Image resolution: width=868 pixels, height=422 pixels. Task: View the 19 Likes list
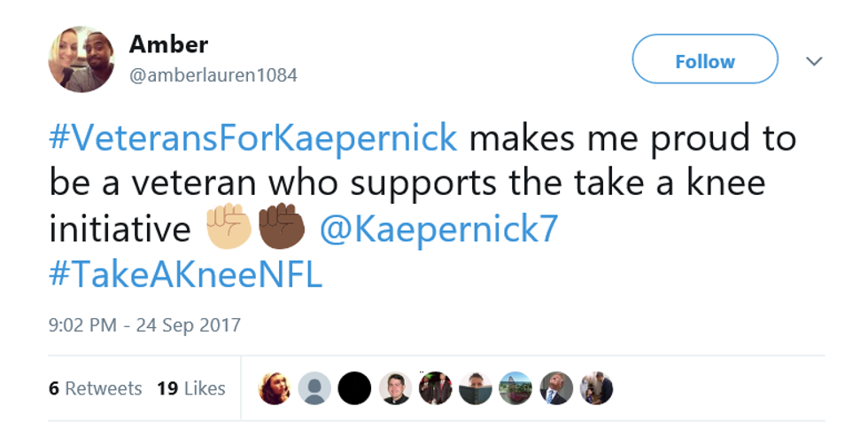point(191,388)
